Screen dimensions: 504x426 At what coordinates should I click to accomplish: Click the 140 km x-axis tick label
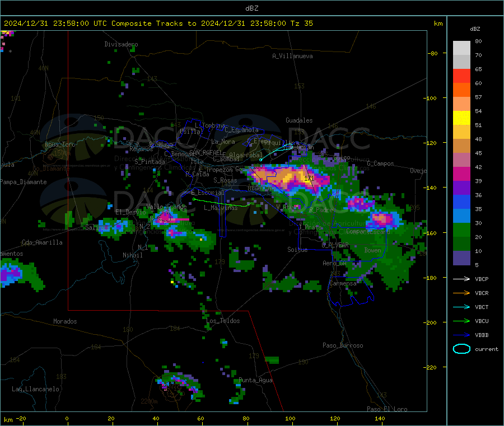pyautogui.click(x=380, y=418)
